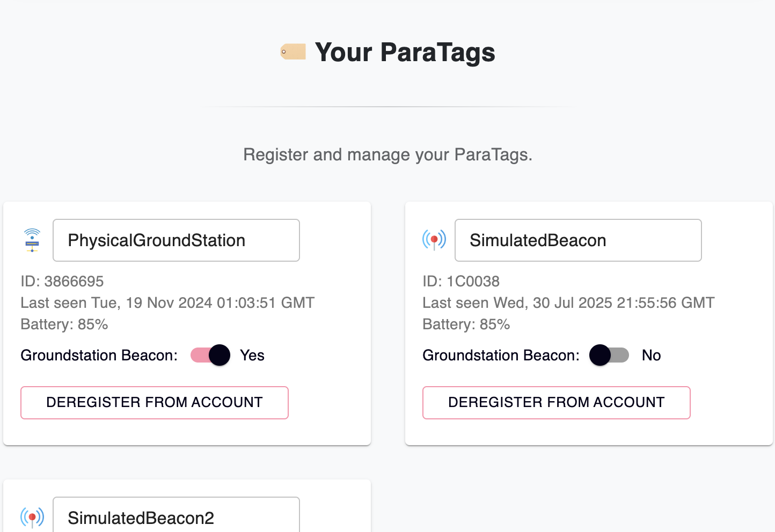Focus the SimulatedBeacon name field

pos(578,240)
